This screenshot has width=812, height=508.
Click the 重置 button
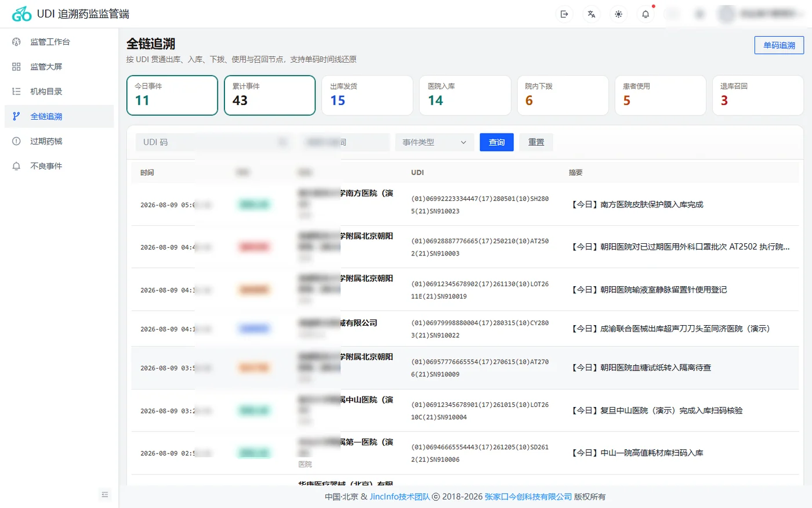536,142
